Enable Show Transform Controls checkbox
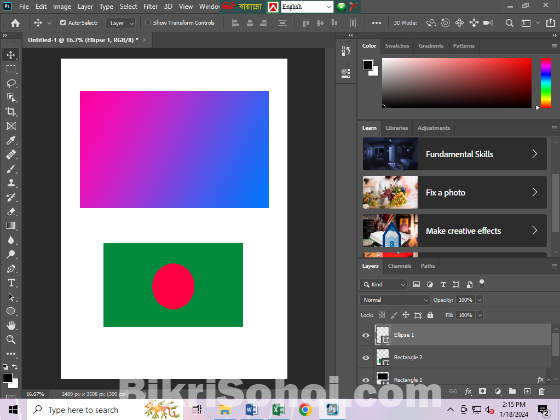This screenshot has height=420, width=560. 148,23
